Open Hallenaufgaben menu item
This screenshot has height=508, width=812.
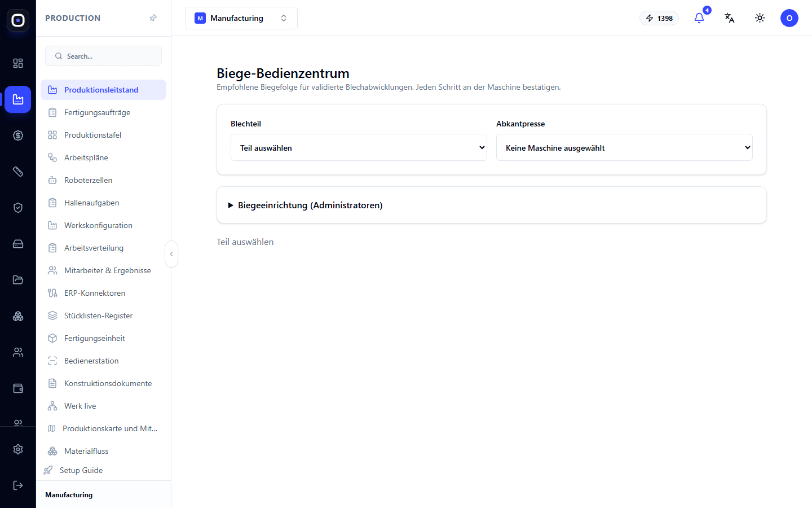(x=103, y=203)
